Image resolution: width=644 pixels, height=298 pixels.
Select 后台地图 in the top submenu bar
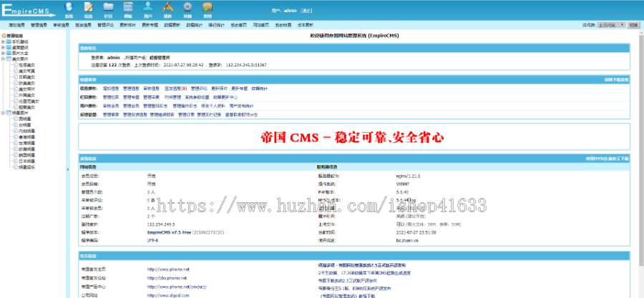[x=283, y=25]
